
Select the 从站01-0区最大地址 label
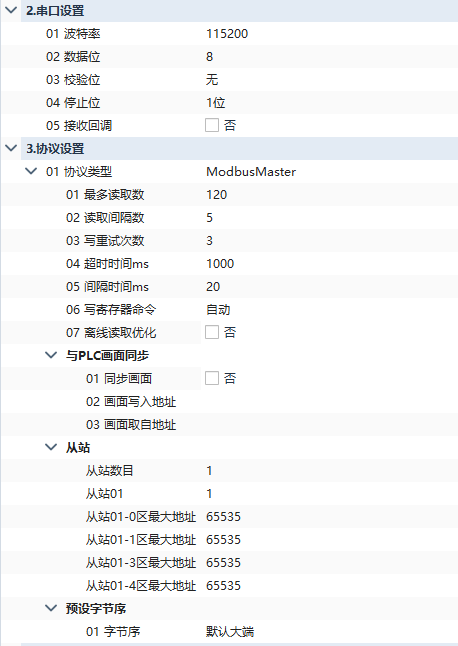click(141, 517)
